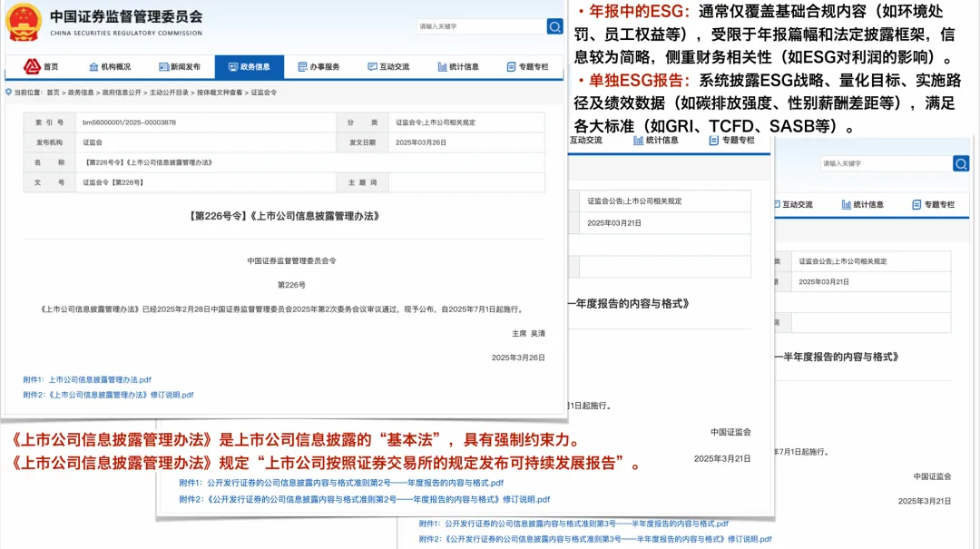This screenshot has height=549, width=980.
Task: Click signature text 主席 吴清
Action: (x=528, y=334)
